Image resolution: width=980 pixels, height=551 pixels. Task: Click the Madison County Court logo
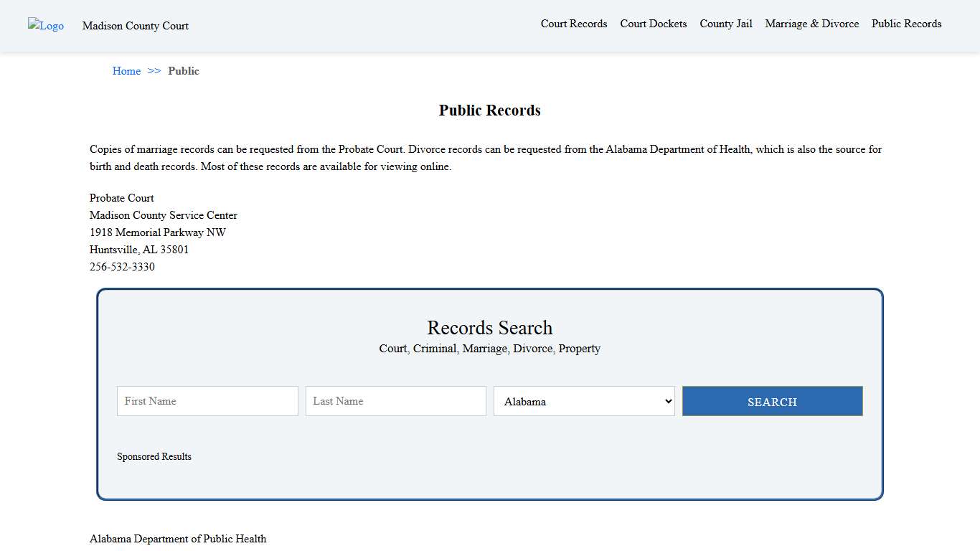click(x=45, y=26)
